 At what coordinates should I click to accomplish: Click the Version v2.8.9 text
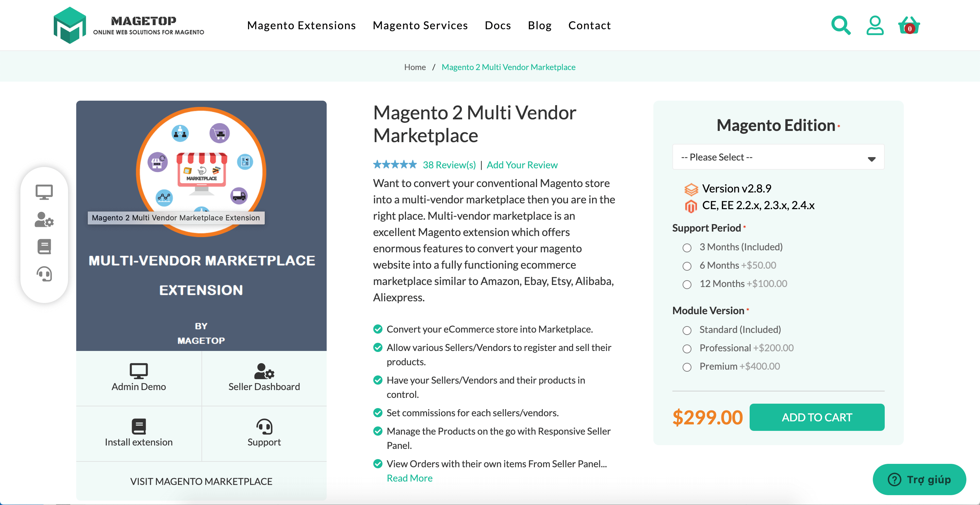[736, 188]
